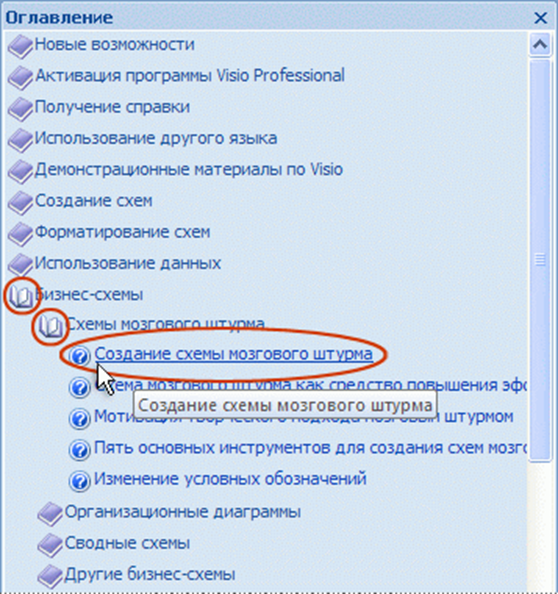Screen dimensions: 558x594
Task: Click the help icon beside Пять основных инструментов
Action: point(80,450)
